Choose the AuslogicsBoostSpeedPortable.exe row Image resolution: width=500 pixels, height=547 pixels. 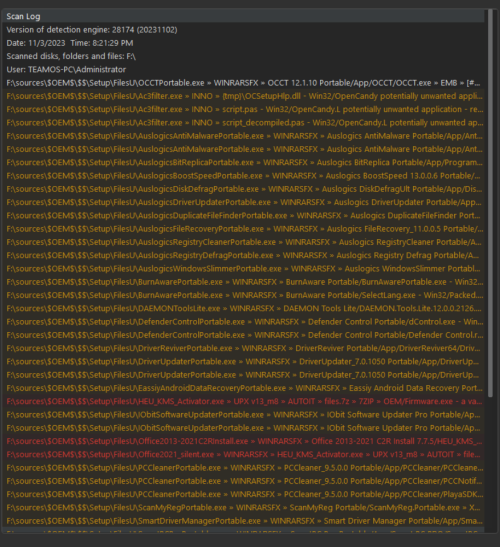243,176
